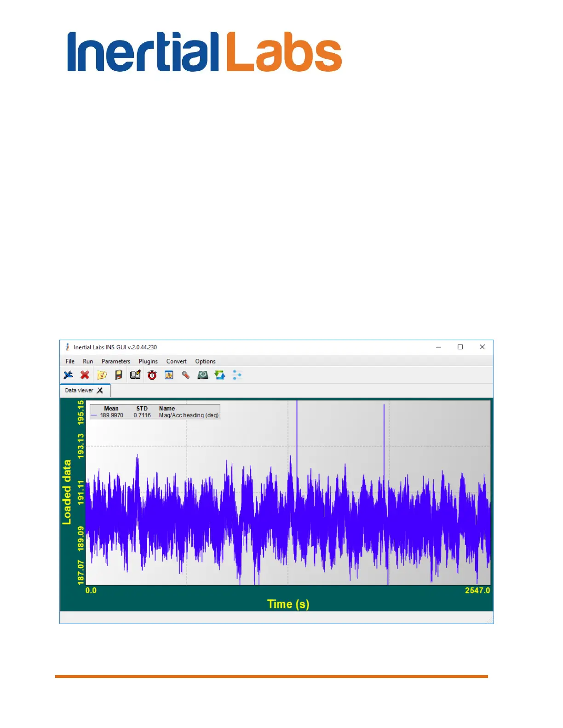Close the INS GUI window
This screenshot has width=563, height=728.
pyautogui.click(x=482, y=347)
